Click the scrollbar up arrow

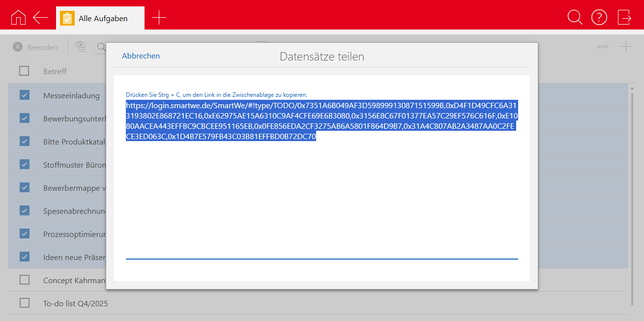click(x=632, y=88)
